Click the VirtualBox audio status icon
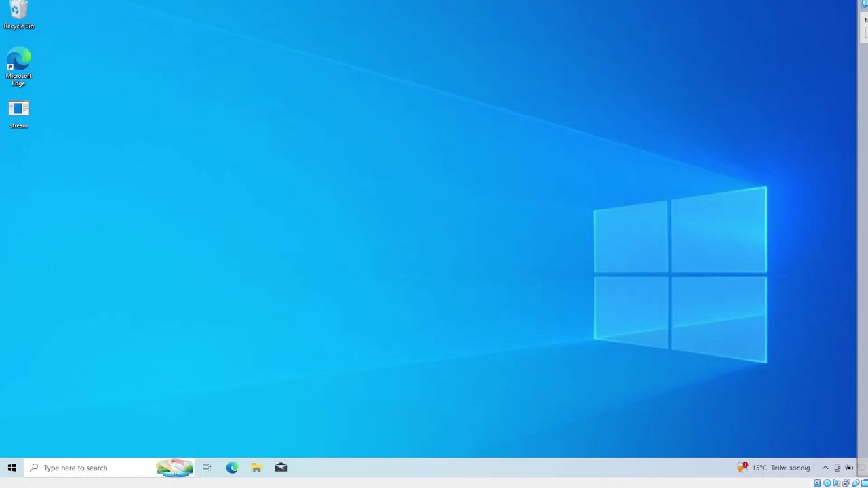The image size is (868, 488). pos(836,483)
